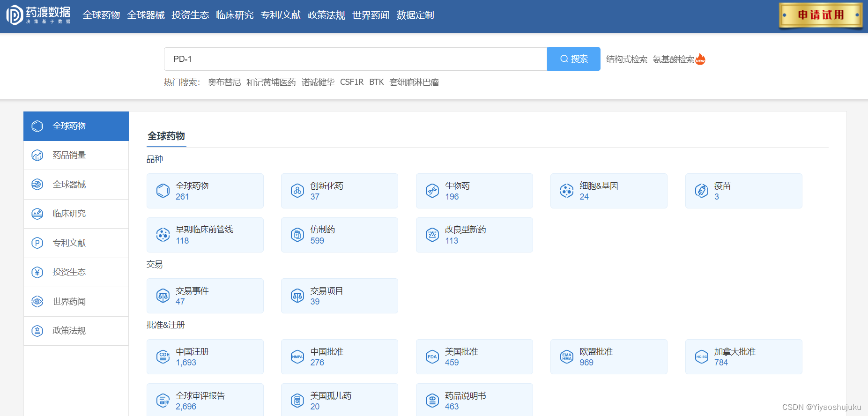Click the 细胞&基因 card icon
Screen dimensions: 868x416
tap(567, 191)
